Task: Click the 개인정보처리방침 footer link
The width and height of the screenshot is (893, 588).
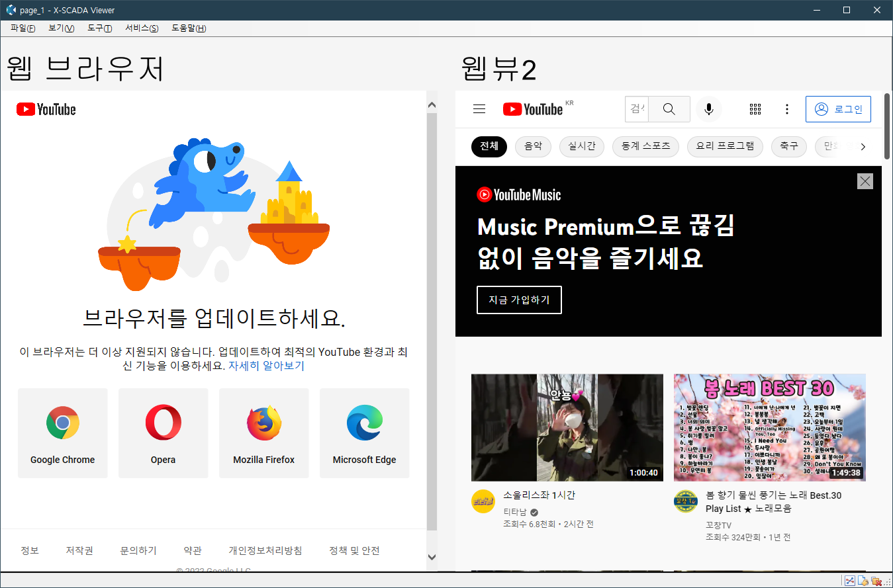Action: [265, 550]
